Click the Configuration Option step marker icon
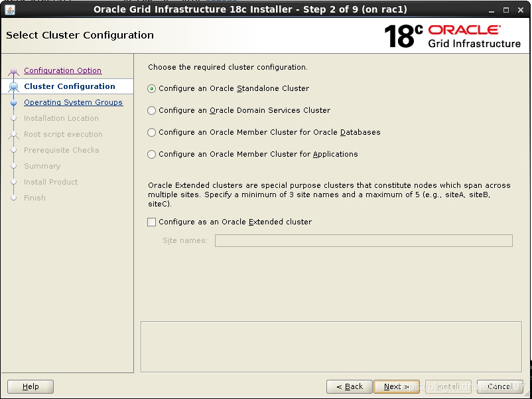The image size is (532, 399). 13,71
